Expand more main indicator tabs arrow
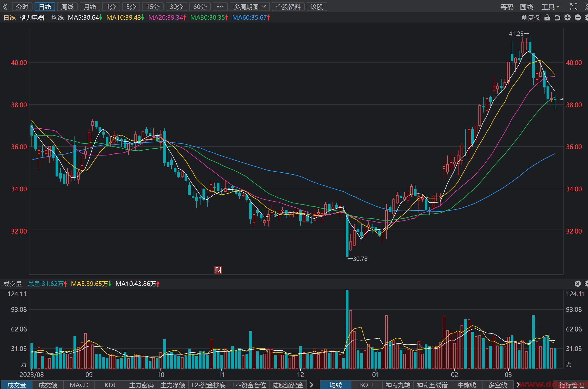Screen dimensions: 588x389 pos(518,385)
